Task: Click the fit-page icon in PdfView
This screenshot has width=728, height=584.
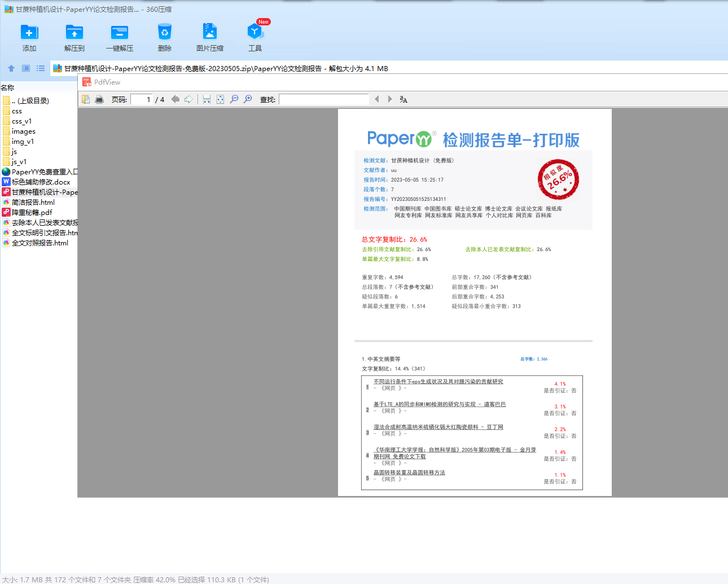Action: pos(220,99)
